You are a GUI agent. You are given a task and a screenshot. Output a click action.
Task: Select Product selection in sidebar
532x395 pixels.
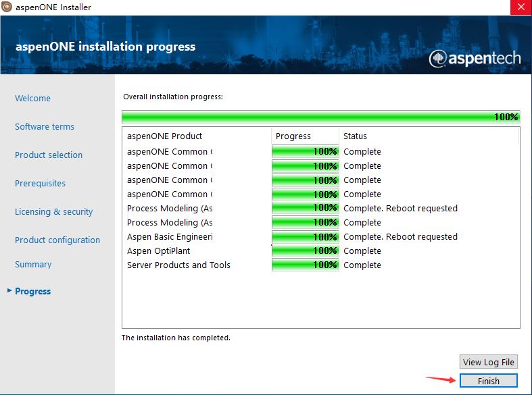49,155
